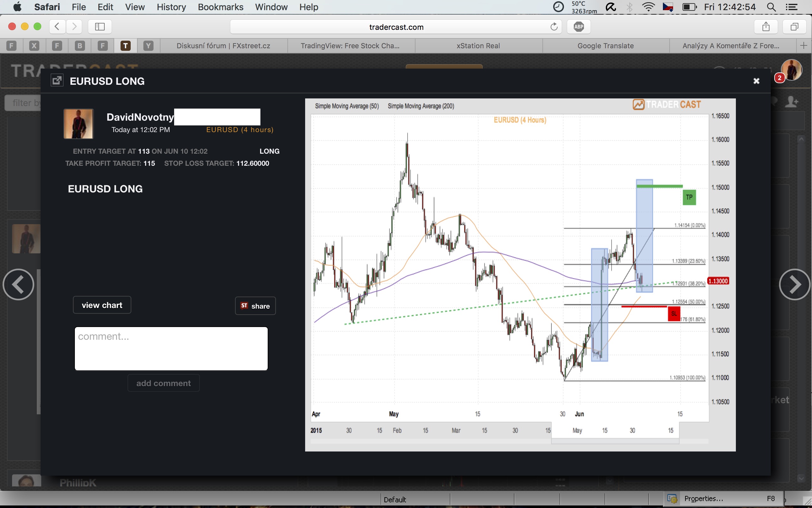Open user profile avatar with notification badge

(x=792, y=70)
